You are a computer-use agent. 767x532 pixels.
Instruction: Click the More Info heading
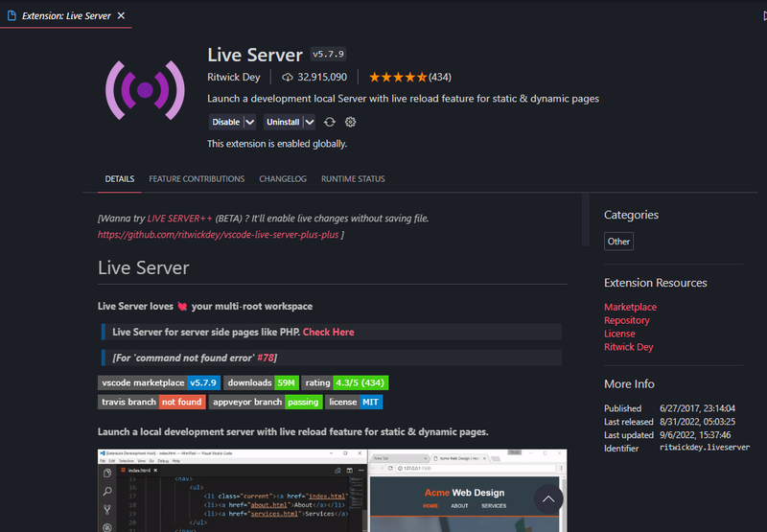tap(629, 383)
